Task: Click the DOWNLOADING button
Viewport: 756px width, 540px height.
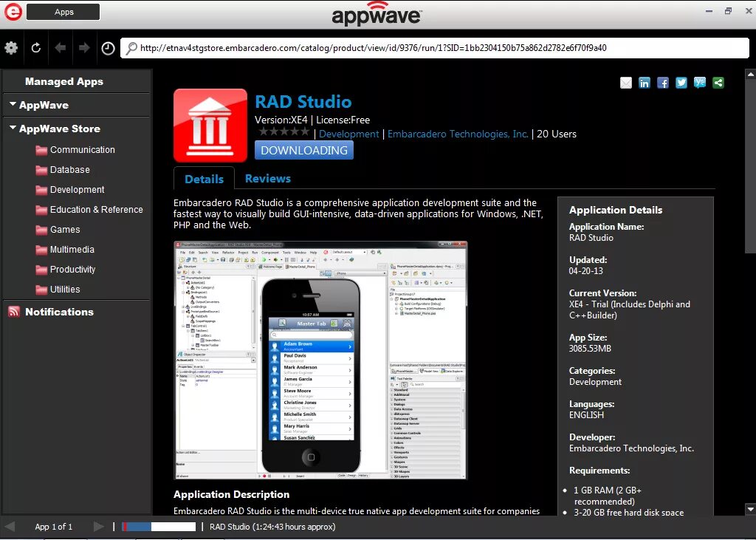Action: [x=304, y=150]
